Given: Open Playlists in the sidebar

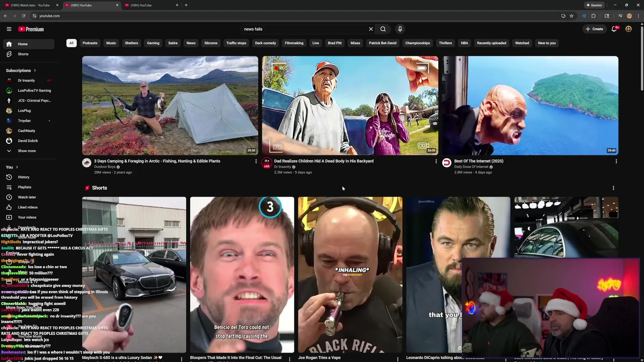Looking at the screenshot, I should tap(29, 187).
